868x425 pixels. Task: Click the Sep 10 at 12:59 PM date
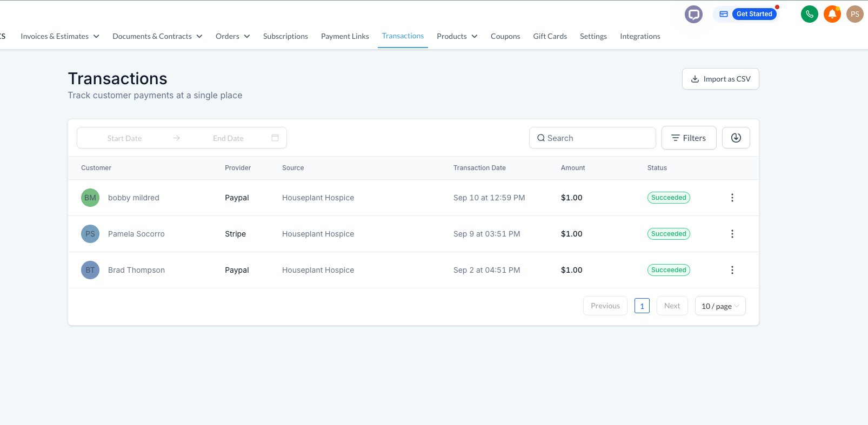pos(489,198)
